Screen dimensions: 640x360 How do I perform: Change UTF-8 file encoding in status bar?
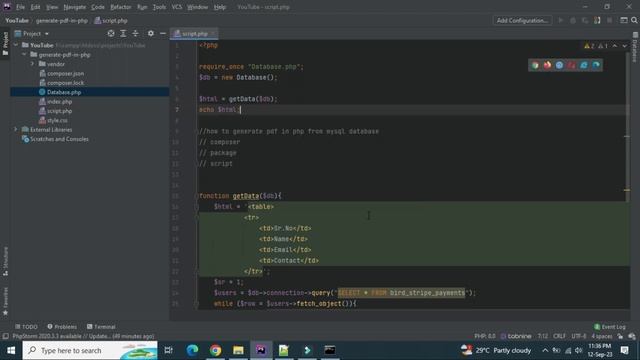point(578,336)
